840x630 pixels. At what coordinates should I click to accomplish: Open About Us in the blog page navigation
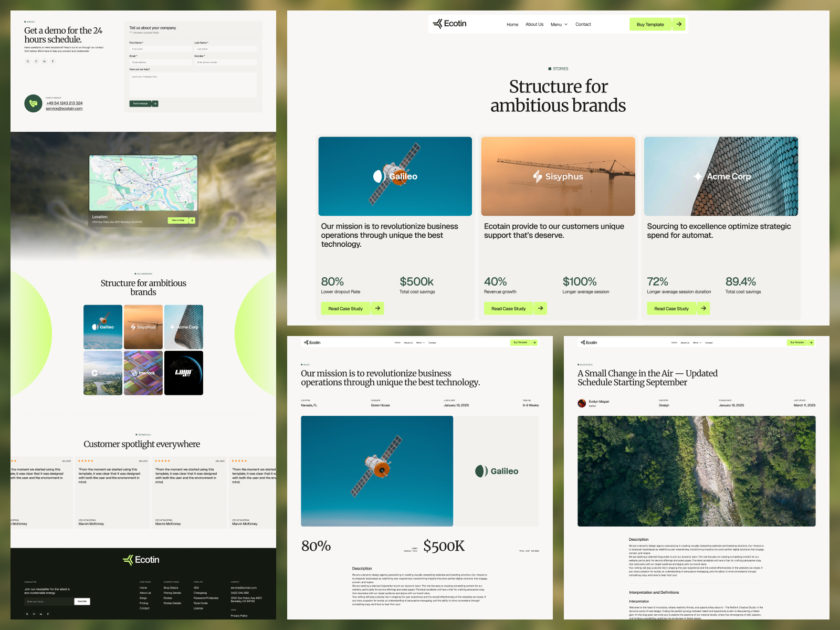click(685, 342)
